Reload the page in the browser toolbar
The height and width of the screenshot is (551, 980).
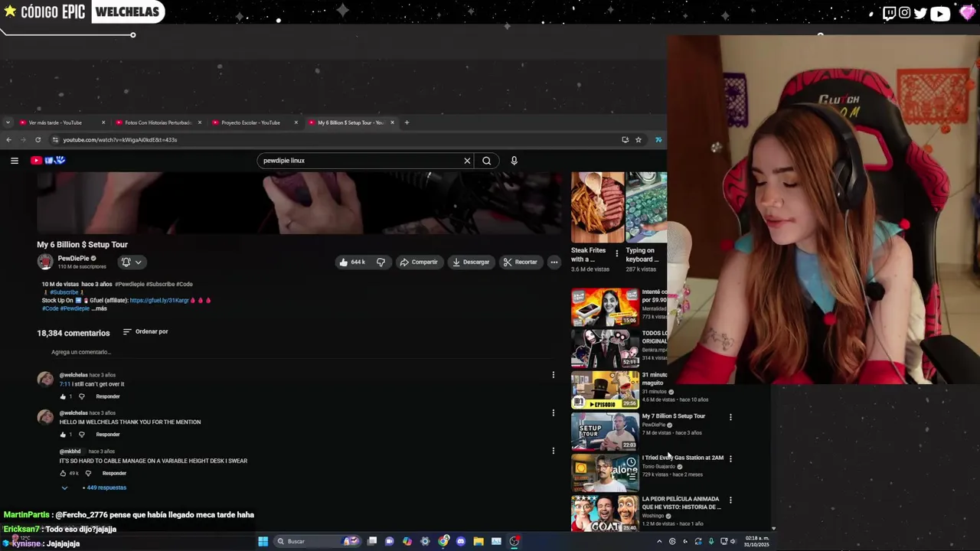[x=38, y=140]
